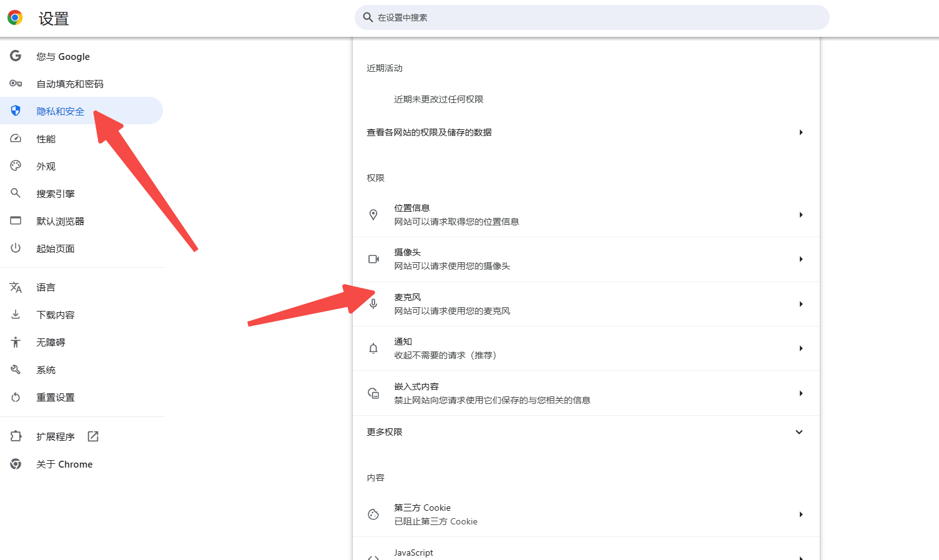Screen dimensions: 939x560
Task: Click the arrow on the 通知 row
Action: pos(801,348)
